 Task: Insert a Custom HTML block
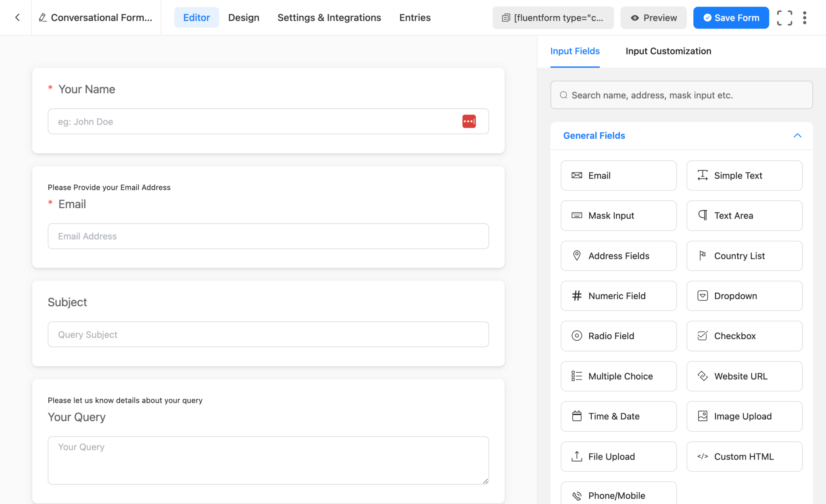(x=743, y=456)
